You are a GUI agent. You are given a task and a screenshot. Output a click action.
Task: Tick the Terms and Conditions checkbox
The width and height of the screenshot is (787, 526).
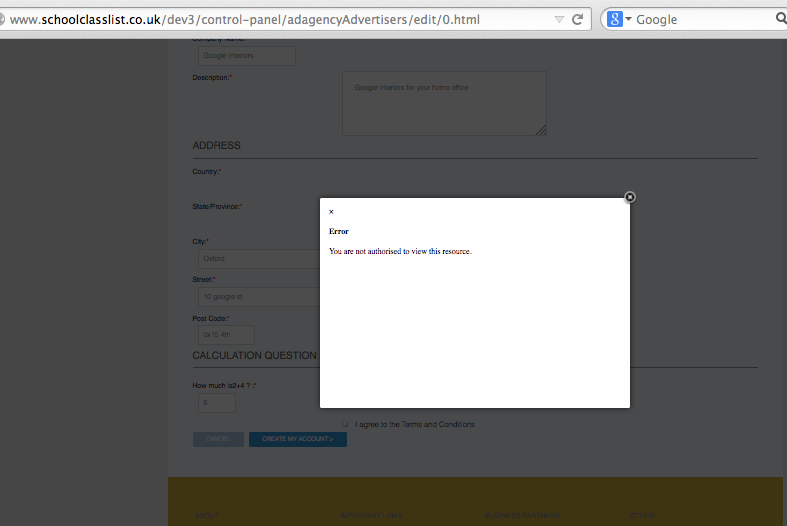(346, 424)
